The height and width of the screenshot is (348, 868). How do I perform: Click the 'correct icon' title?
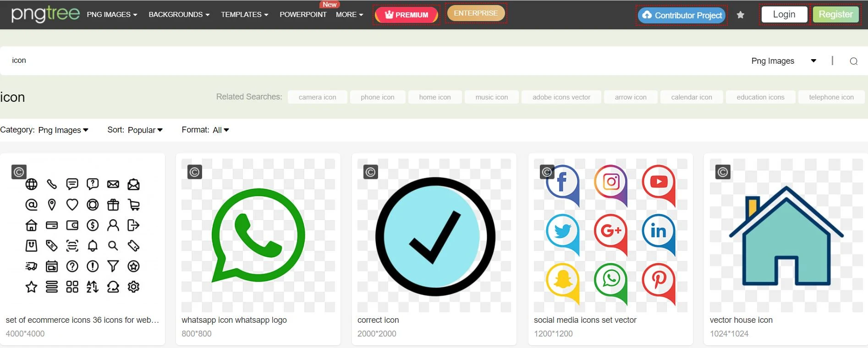point(378,320)
